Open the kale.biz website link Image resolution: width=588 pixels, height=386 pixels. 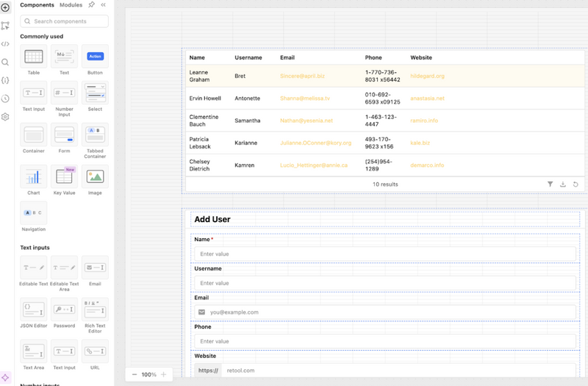420,143
